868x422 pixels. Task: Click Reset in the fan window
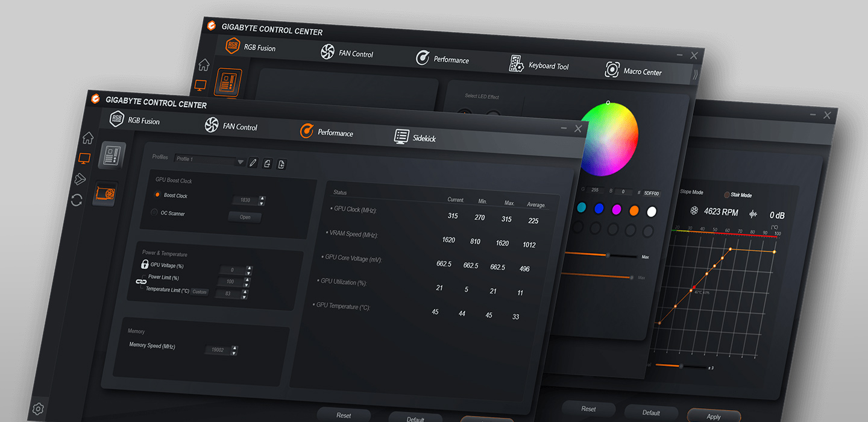588,408
